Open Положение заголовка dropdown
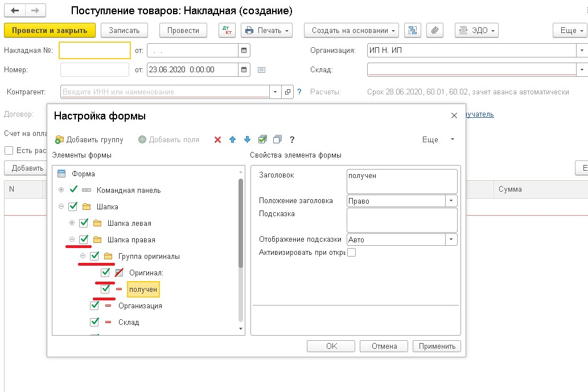The image size is (588, 392). tap(451, 201)
